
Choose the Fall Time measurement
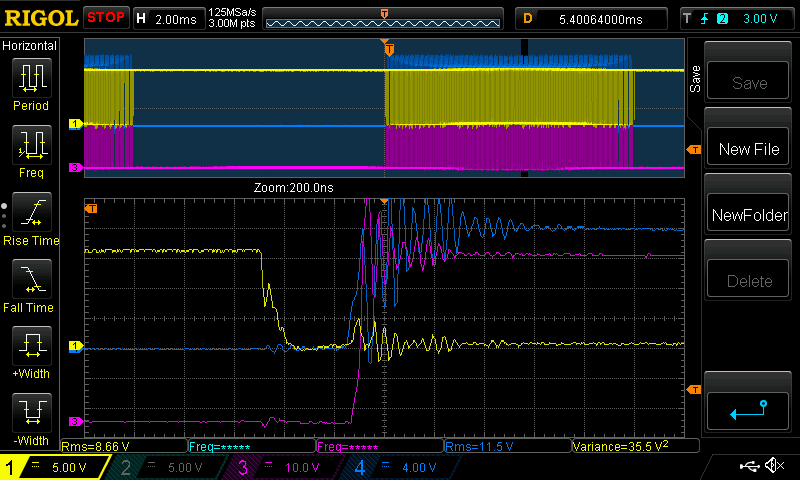(x=31, y=285)
